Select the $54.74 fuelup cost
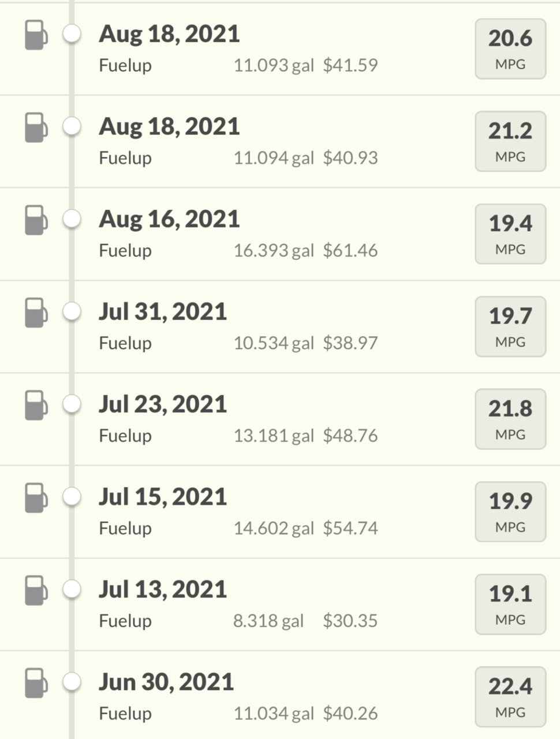Image resolution: width=560 pixels, height=739 pixels. [350, 528]
